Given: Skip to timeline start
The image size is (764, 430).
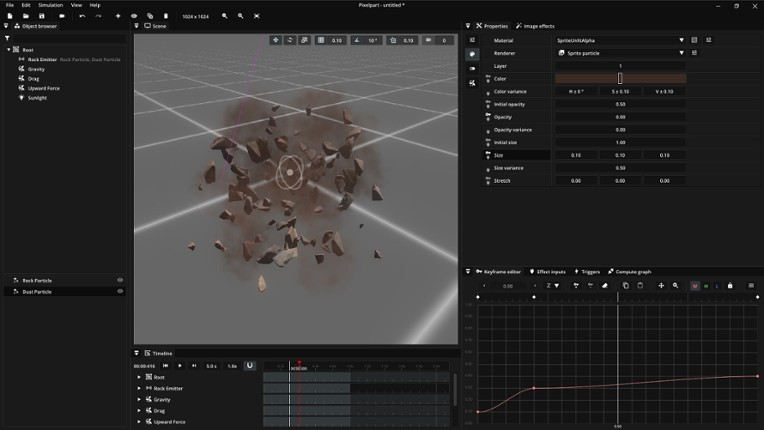Looking at the screenshot, I should [x=166, y=366].
